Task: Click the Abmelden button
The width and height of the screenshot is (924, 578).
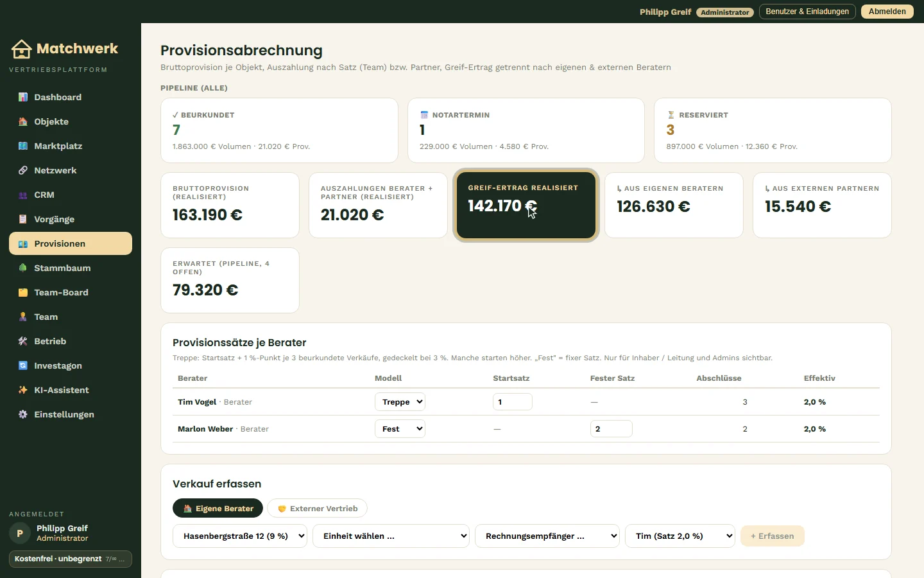Action: click(x=887, y=12)
